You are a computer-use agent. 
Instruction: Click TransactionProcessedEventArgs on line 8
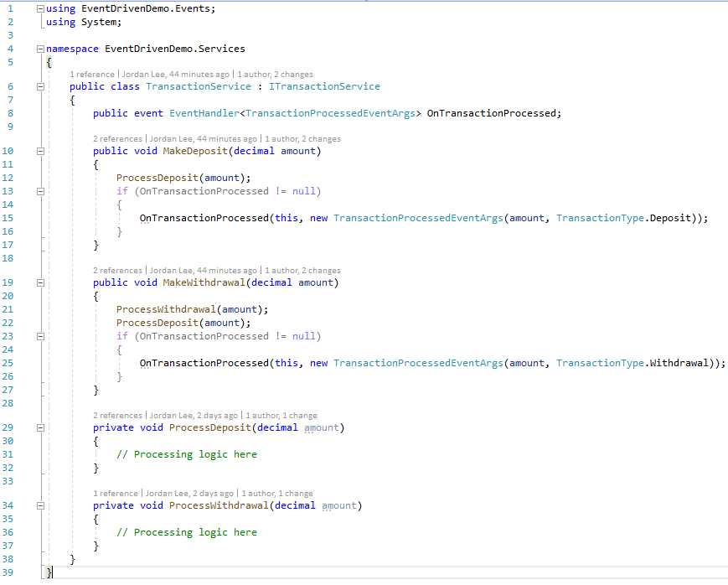click(x=330, y=113)
